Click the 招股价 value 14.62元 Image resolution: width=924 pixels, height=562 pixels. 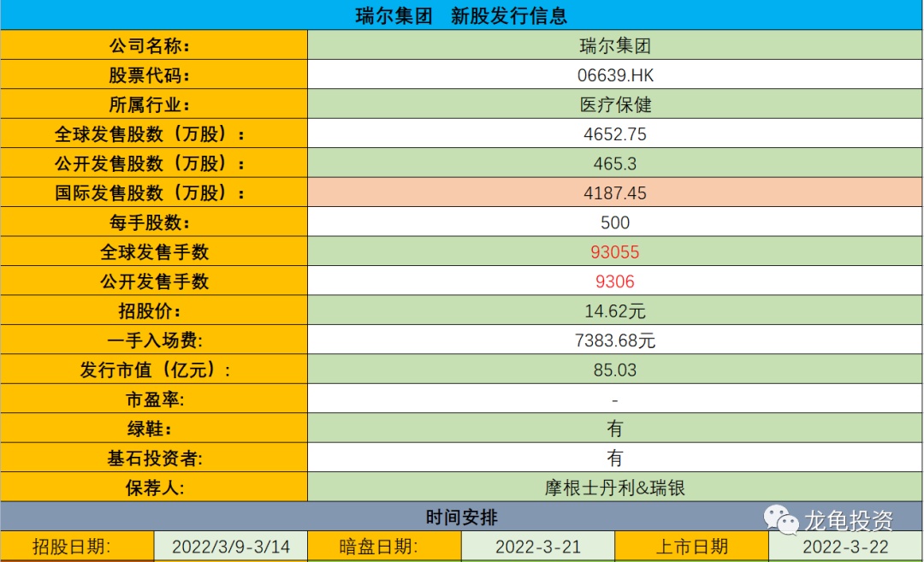pyautogui.click(x=614, y=311)
